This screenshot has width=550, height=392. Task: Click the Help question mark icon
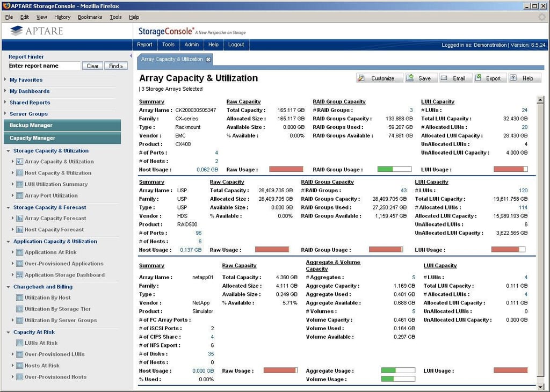[x=513, y=78]
